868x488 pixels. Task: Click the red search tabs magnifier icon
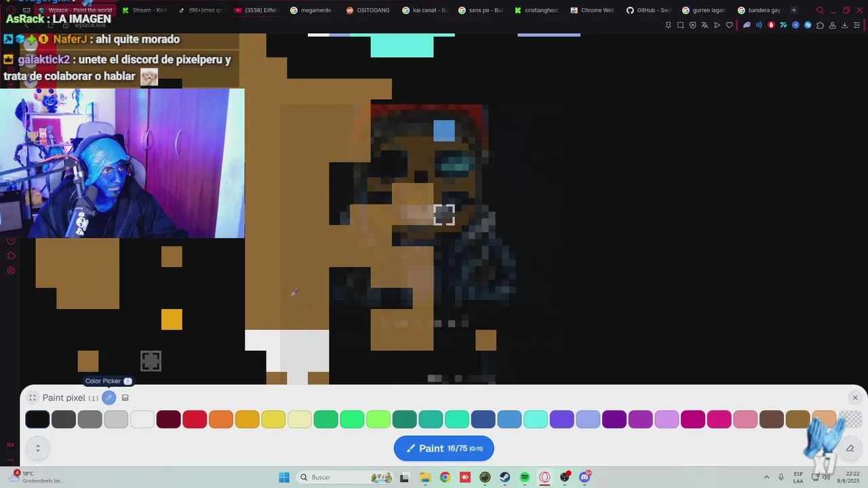(820, 10)
